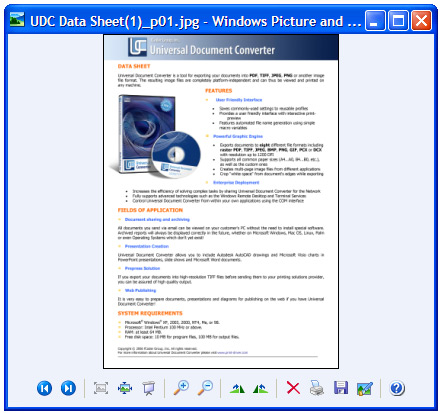This screenshot has height=413, width=441.
Task: Switch to Actual Size view
Action: [125, 388]
